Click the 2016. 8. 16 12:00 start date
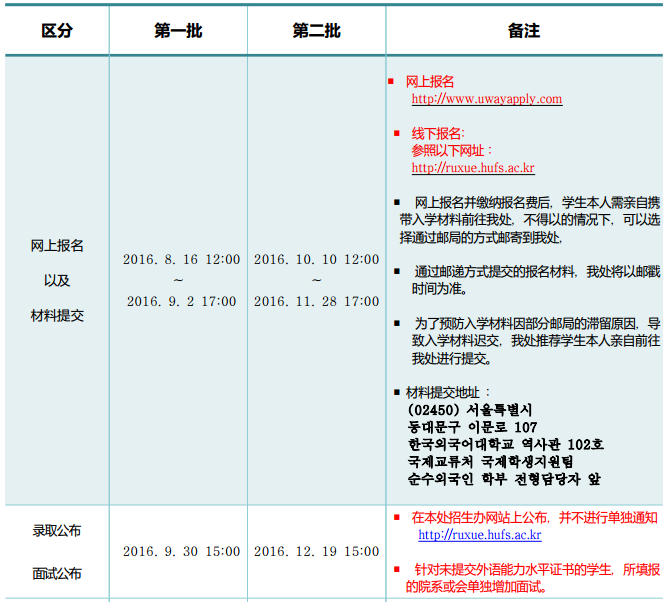Viewport: 671px width, 602px height. tap(181, 260)
